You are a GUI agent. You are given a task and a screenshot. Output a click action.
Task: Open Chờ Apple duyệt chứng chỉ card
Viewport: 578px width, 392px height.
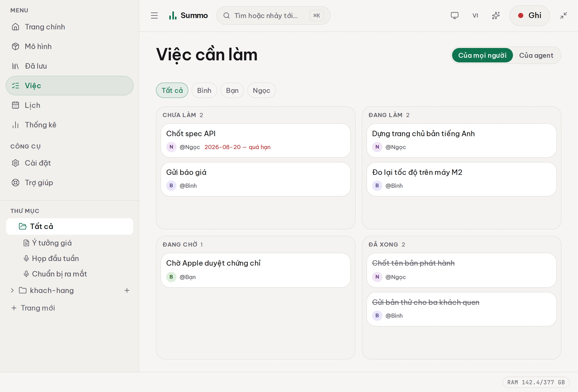click(255, 270)
